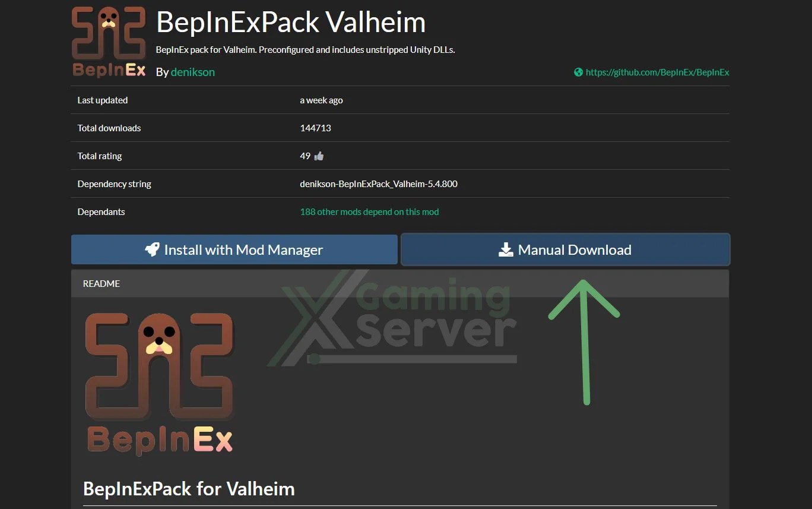
Task: Open the author denikson's profile link
Action: [193, 72]
